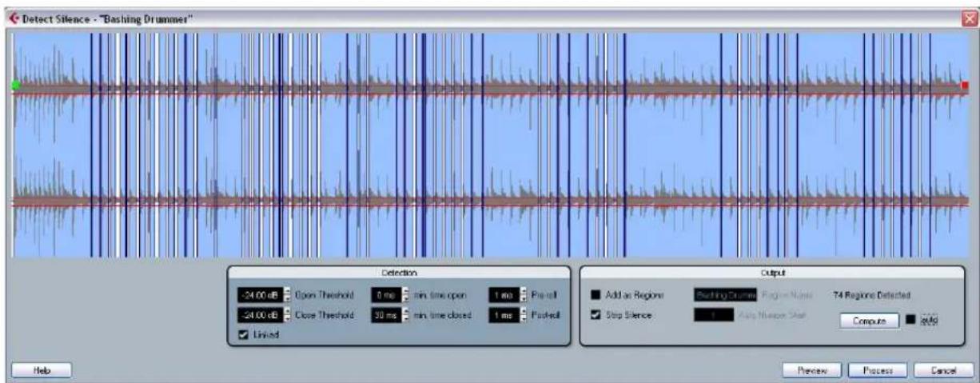Click the red end marker on the waveform
The width and height of the screenshot is (980, 383).
coord(965,85)
